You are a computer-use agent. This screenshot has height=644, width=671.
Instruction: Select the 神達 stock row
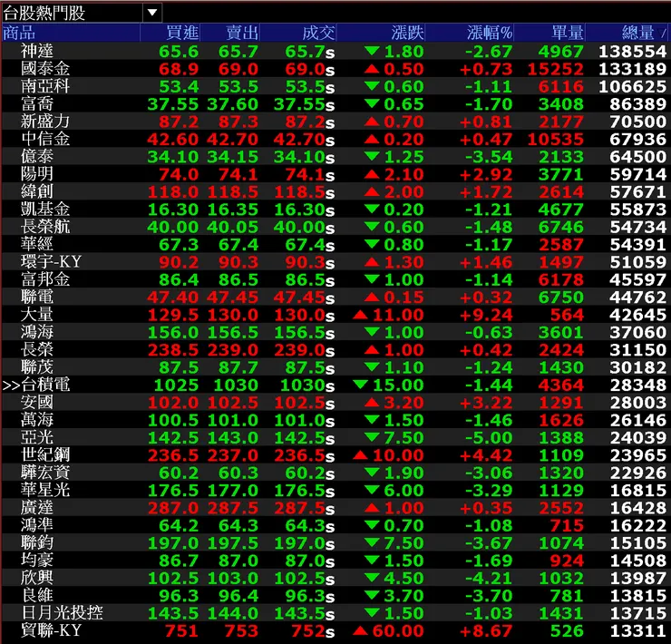point(335,52)
